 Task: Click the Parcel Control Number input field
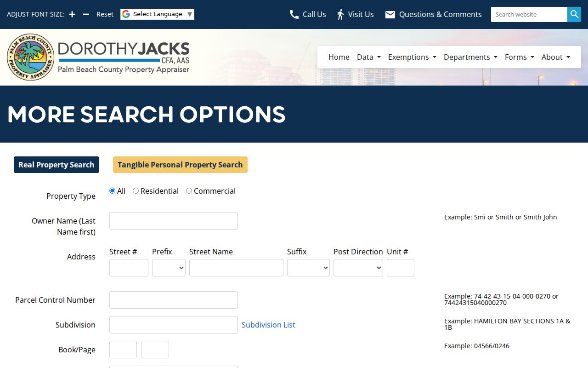174,300
